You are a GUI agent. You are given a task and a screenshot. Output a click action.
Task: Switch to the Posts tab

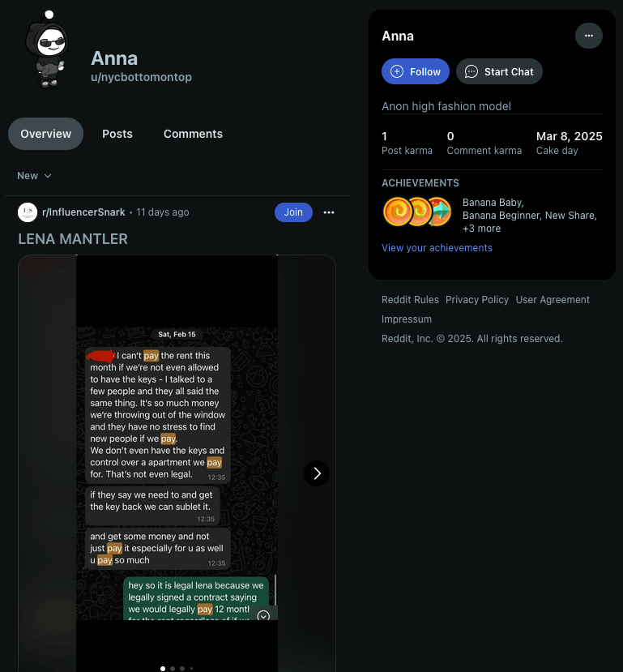[x=117, y=134]
